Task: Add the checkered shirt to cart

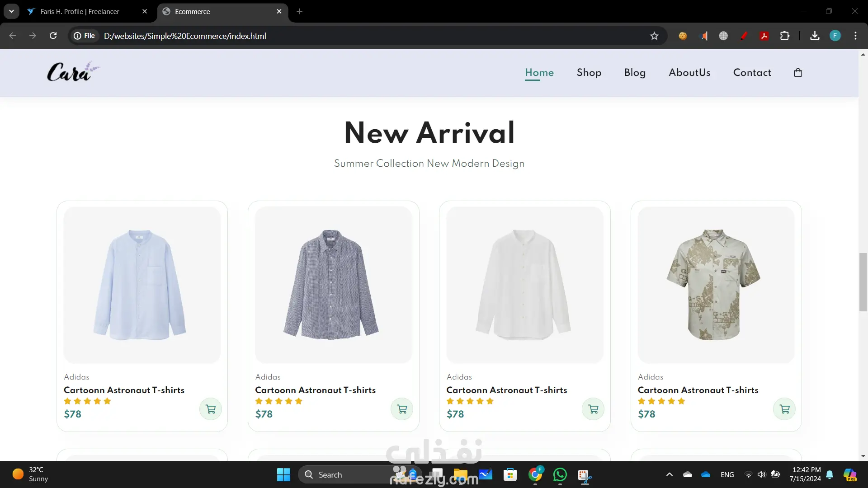Action: [402, 409]
